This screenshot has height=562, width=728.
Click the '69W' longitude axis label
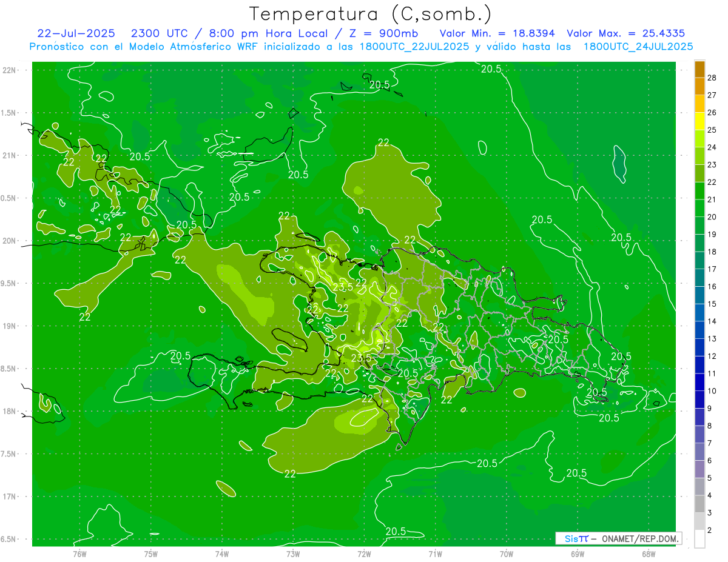[x=578, y=554]
